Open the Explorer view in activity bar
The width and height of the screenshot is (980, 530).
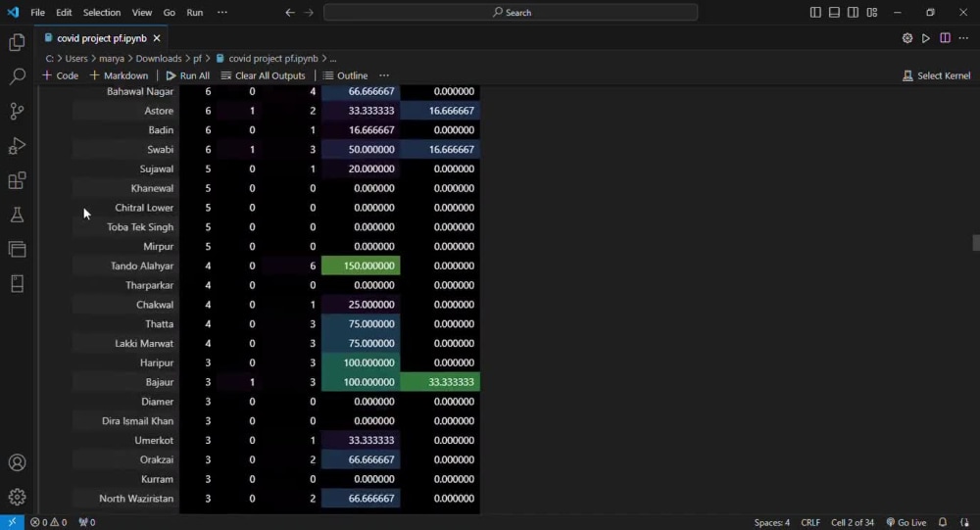click(17, 42)
